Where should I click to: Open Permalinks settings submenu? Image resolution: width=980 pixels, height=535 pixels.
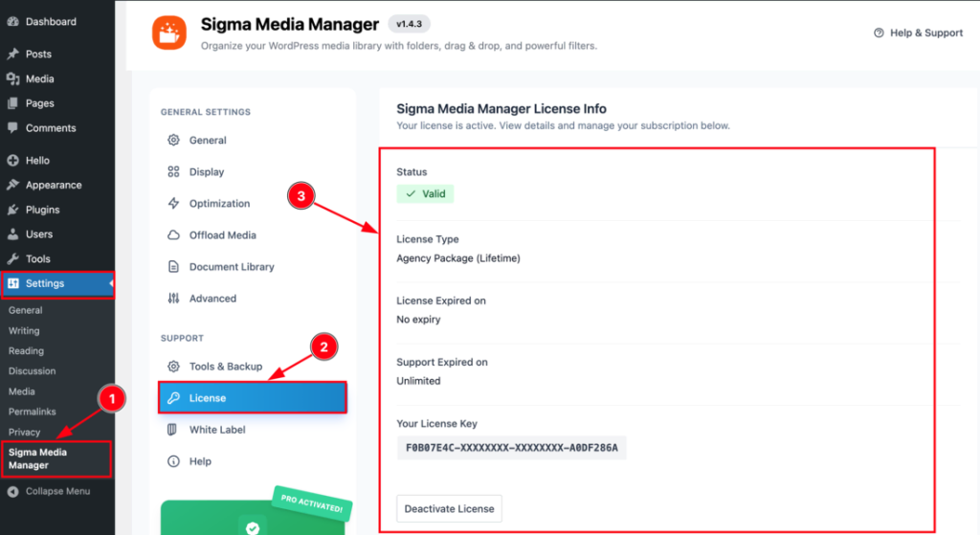pos(32,412)
